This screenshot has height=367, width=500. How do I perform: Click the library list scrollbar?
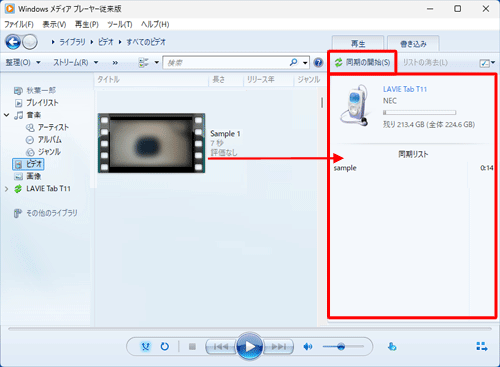click(322, 103)
